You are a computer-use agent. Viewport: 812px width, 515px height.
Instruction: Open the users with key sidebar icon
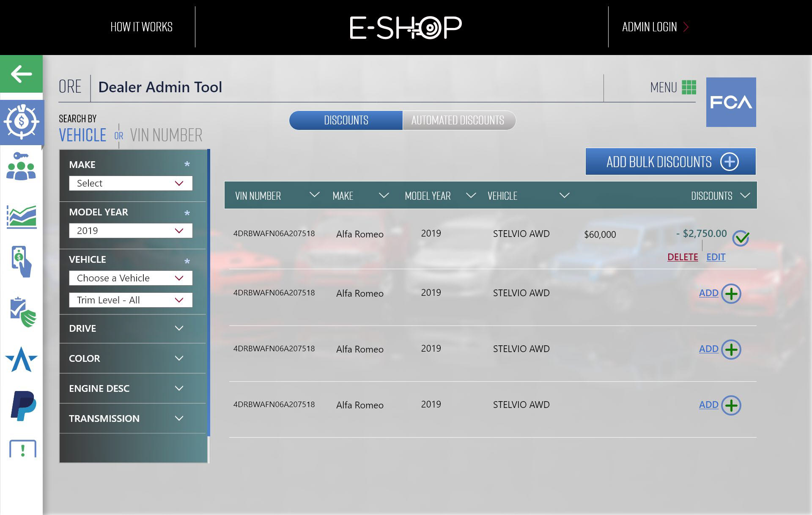click(21, 166)
